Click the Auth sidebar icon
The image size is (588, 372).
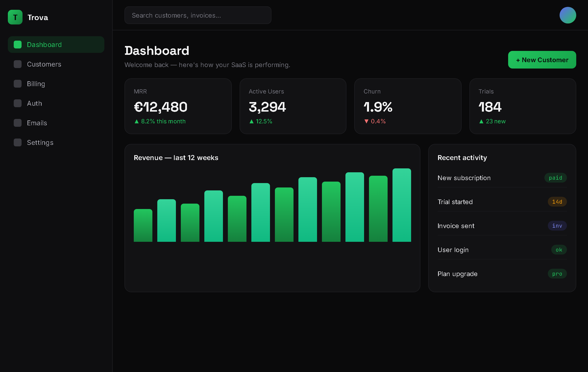(x=18, y=103)
